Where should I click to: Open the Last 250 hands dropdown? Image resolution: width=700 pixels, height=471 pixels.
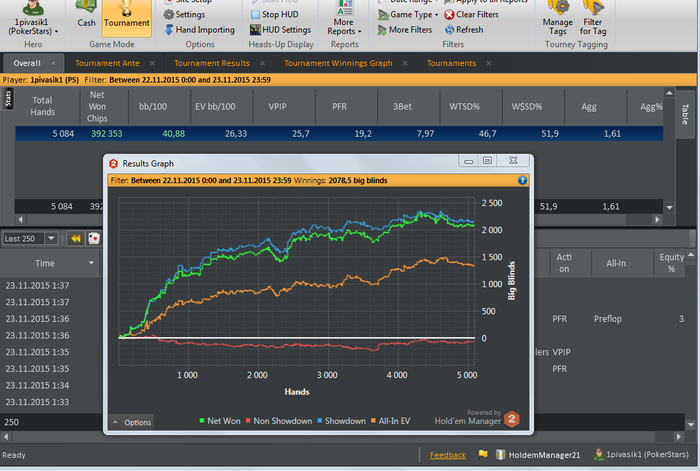51,238
